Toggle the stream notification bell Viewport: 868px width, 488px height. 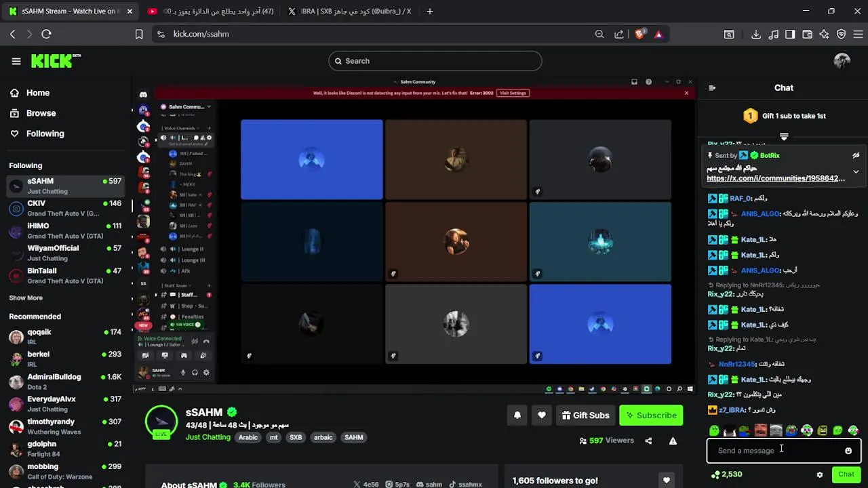[x=517, y=415]
